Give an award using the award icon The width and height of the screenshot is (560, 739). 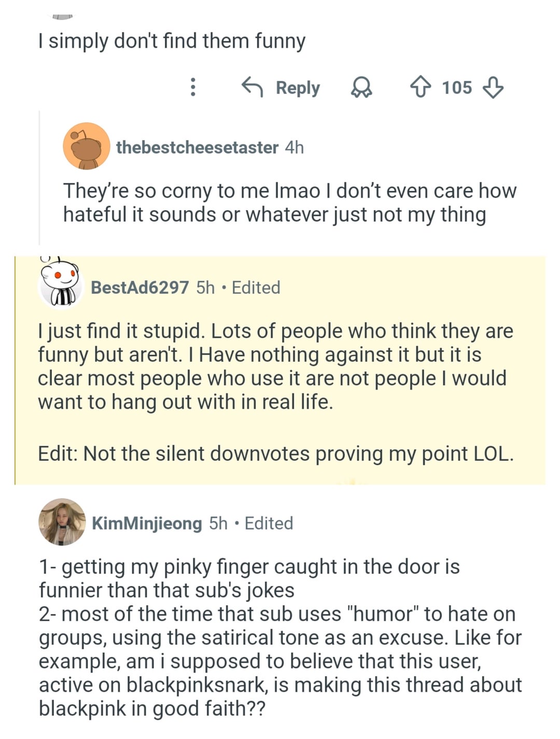(x=361, y=88)
